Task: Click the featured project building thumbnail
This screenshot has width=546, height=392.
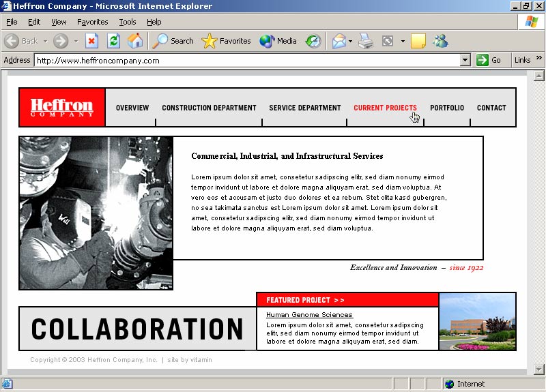Action: click(477, 322)
